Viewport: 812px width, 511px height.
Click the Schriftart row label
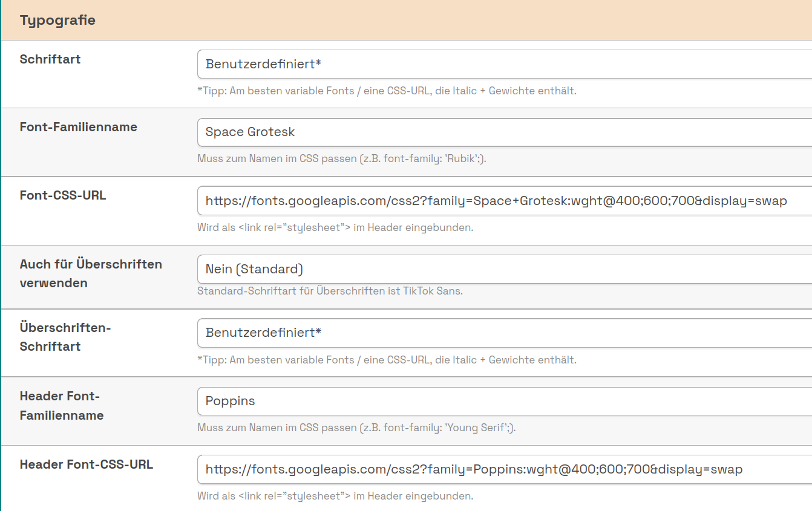pos(50,59)
